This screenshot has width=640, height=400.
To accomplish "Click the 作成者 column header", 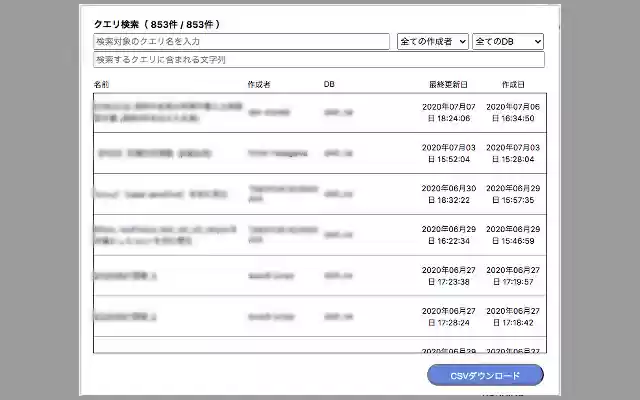I will [259, 84].
